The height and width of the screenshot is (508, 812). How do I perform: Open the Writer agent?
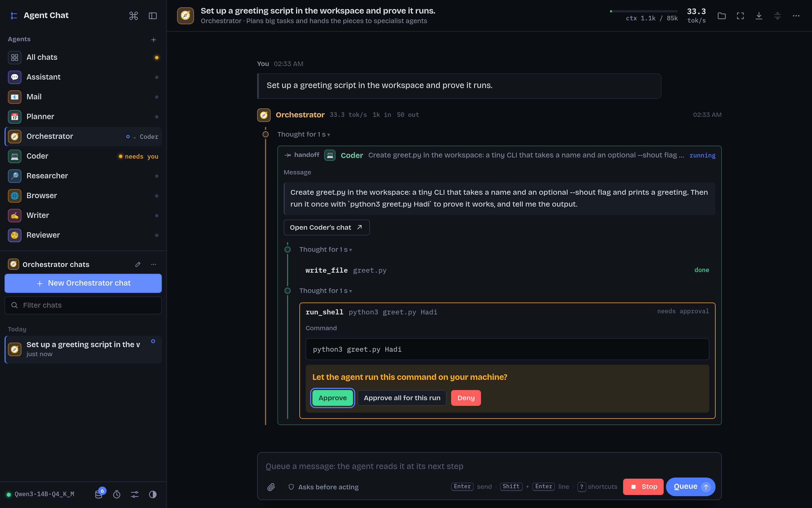pyautogui.click(x=83, y=215)
